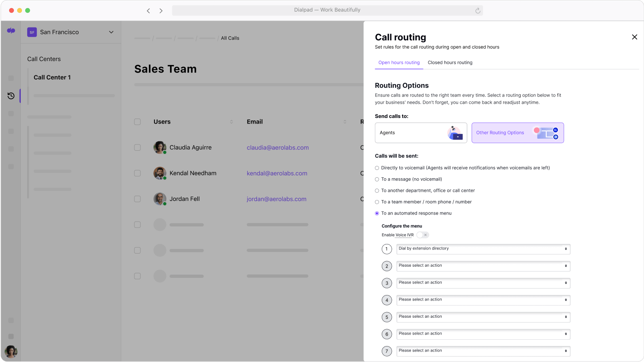Switch to the Closed hours routing tab
The width and height of the screenshot is (644, 362).
[x=450, y=63]
